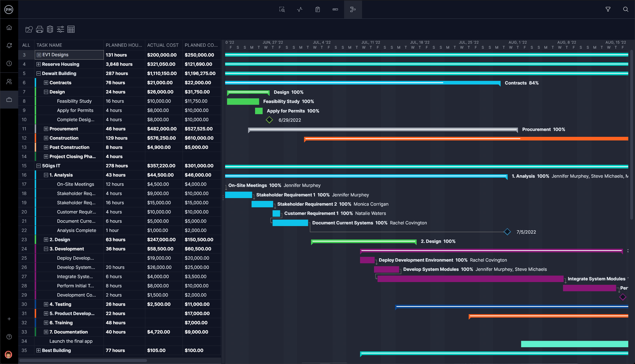The width and height of the screenshot is (635, 364).
Task: Click the Gantt chart view icon
Action: pos(352,10)
